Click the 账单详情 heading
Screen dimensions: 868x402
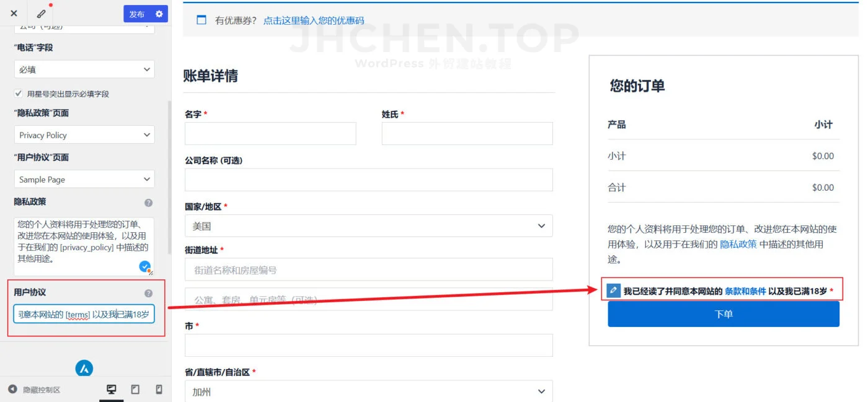211,76
